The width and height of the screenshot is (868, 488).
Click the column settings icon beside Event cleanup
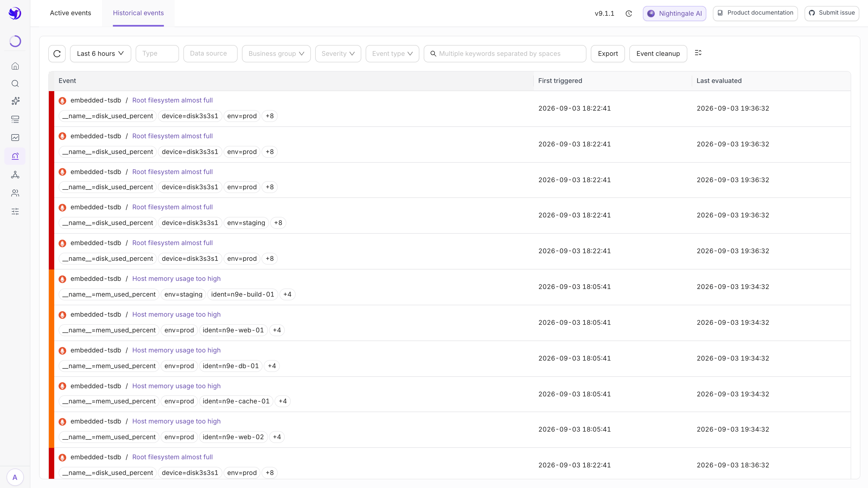(x=698, y=53)
